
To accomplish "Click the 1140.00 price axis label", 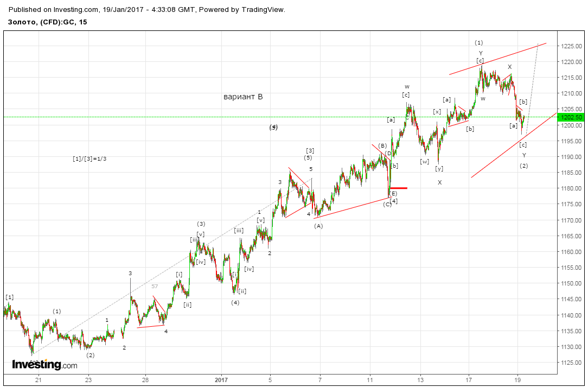I will [x=572, y=315].
